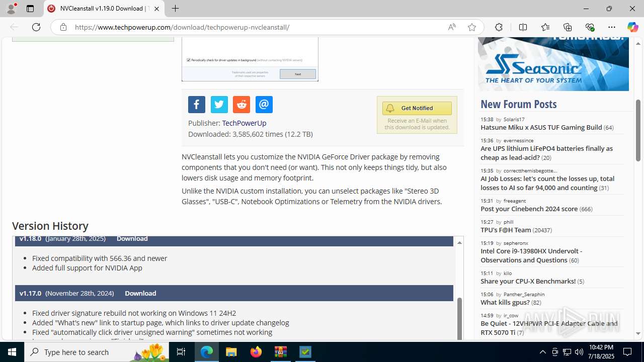
Task: Close the NVCleanstall tab
Action: tap(156, 9)
